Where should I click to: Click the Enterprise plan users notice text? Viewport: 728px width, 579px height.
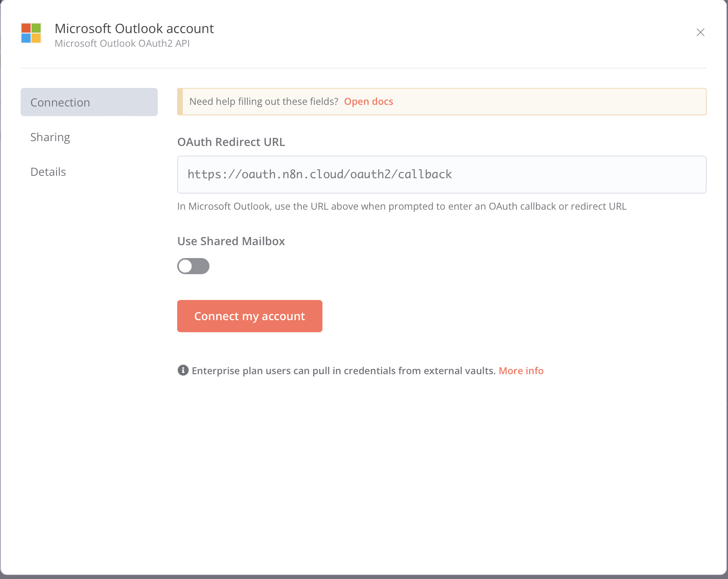point(343,371)
